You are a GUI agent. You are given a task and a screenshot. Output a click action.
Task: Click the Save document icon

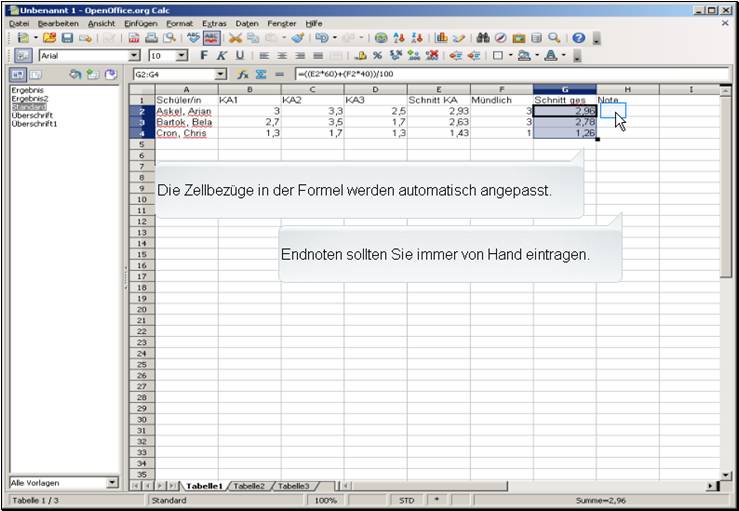(66, 37)
